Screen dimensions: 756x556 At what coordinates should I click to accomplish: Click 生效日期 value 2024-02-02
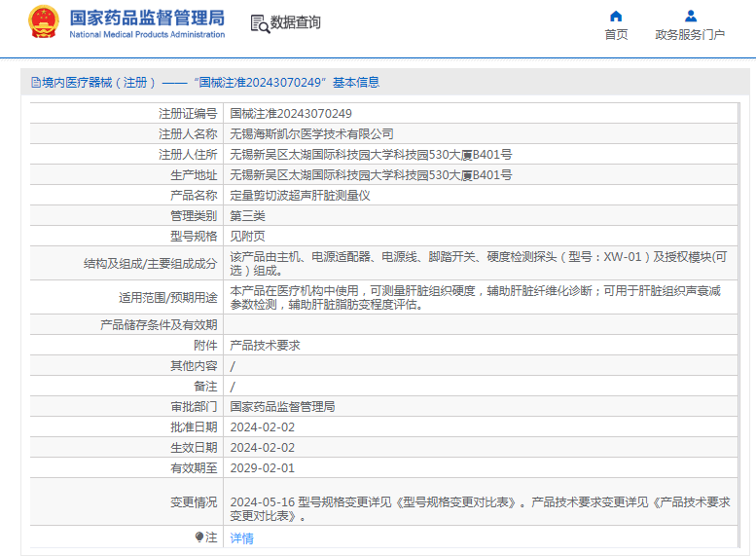click(263, 448)
